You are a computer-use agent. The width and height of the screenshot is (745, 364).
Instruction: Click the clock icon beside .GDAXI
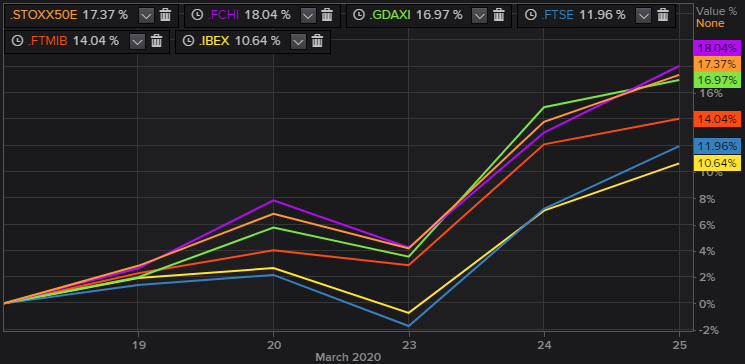click(359, 15)
